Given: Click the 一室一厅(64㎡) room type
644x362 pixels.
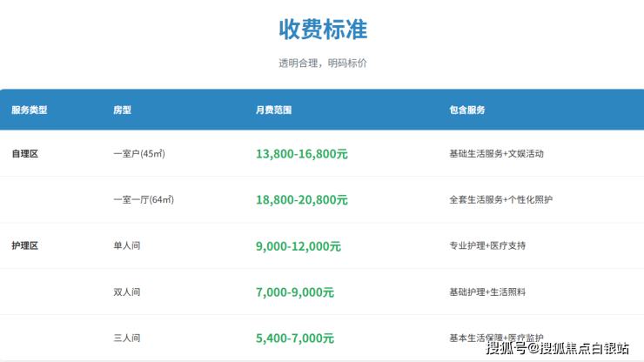Looking at the screenshot, I should click(x=144, y=200).
